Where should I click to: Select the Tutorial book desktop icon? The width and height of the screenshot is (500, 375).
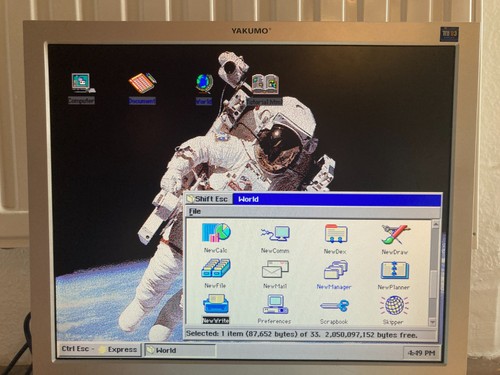[x=265, y=84]
